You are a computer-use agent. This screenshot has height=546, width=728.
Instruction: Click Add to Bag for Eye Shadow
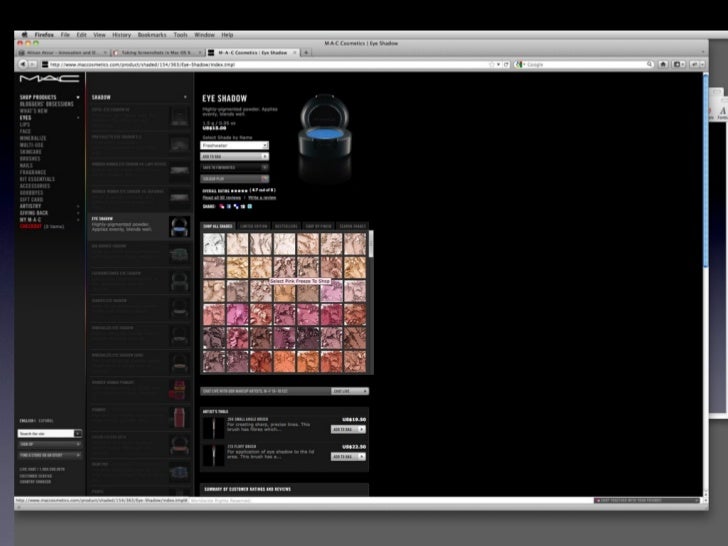pos(234,156)
